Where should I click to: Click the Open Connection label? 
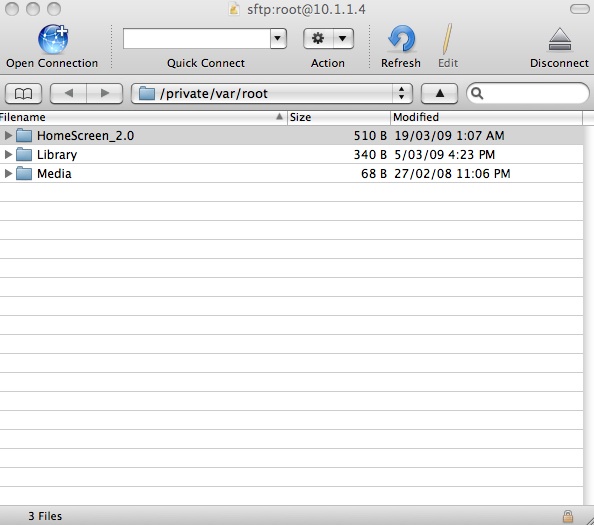coord(52,63)
